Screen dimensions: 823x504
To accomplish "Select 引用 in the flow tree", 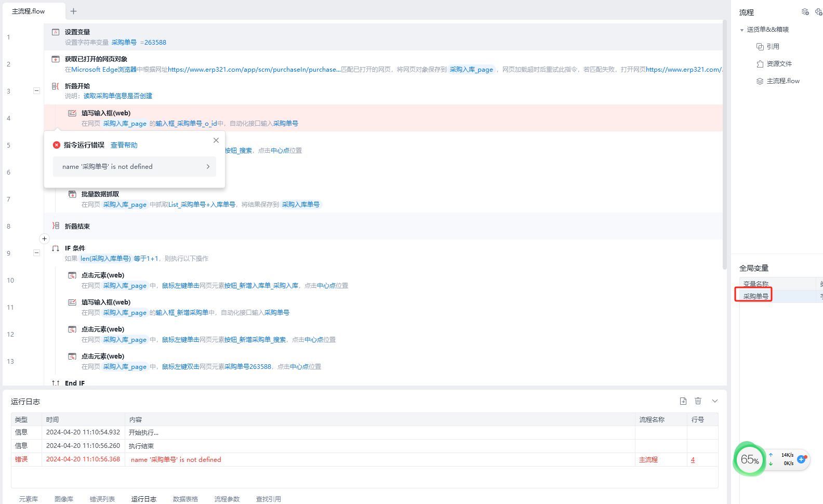I will 773,47.
